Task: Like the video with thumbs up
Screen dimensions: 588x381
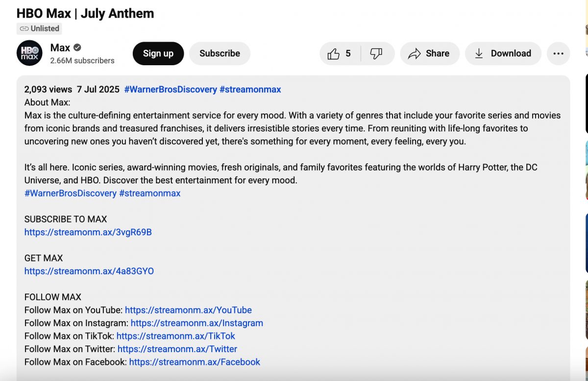Action: (334, 53)
